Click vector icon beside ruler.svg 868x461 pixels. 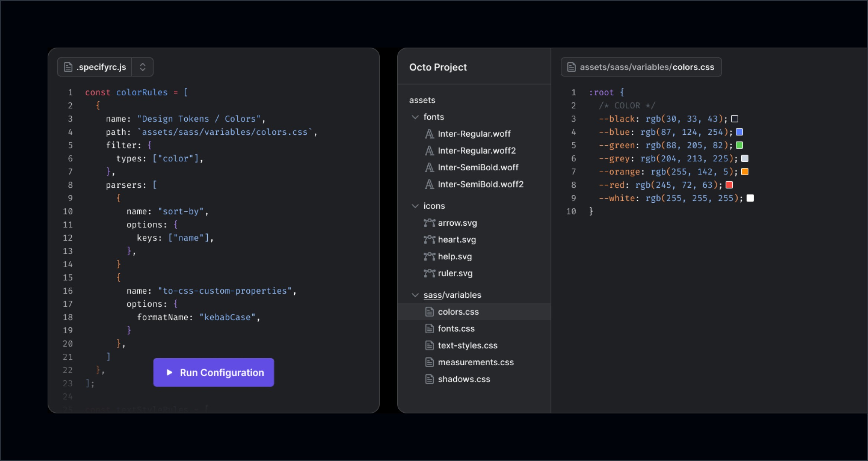(429, 273)
